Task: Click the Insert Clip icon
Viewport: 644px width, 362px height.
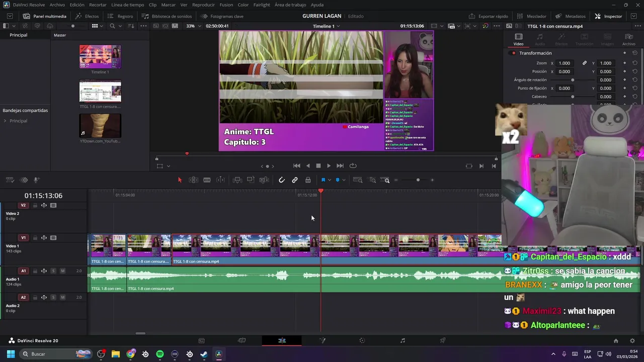Action: tap(237, 180)
